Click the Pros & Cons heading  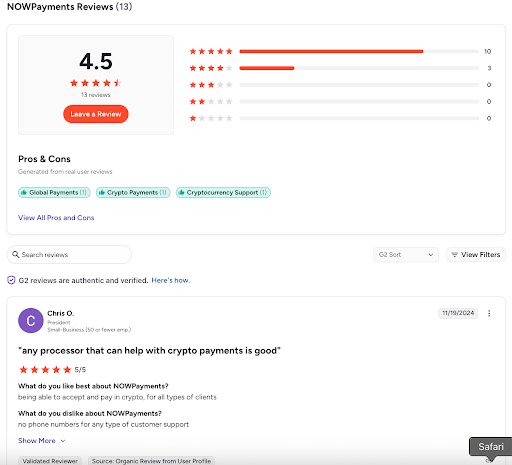pos(44,159)
